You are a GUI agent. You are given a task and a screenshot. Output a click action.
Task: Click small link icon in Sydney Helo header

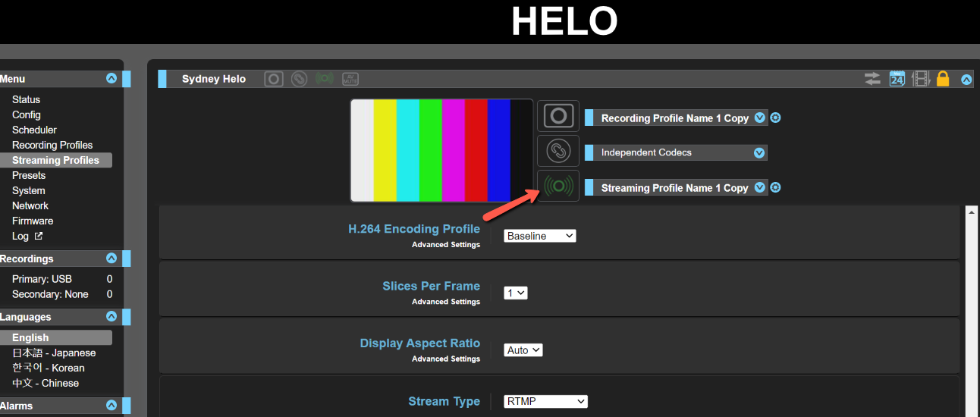[299, 79]
